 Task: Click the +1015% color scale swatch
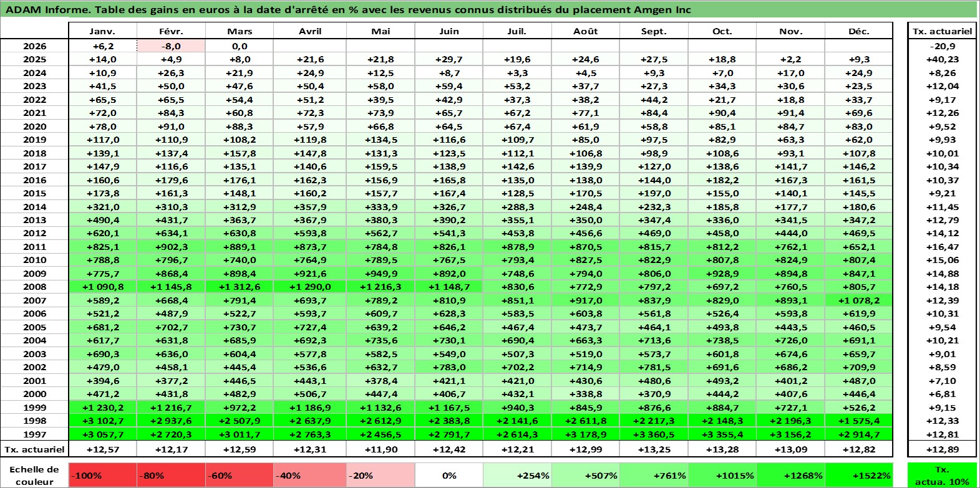tap(722, 475)
